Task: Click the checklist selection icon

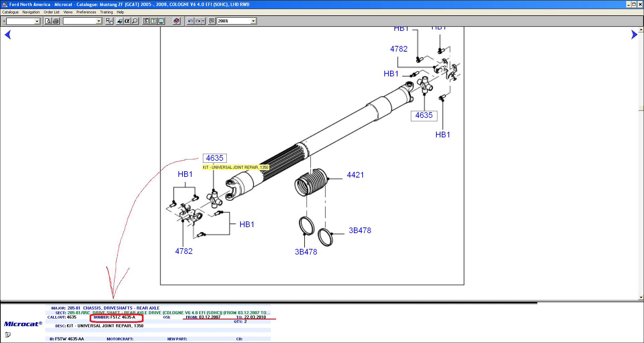Action: pos(109,21)
